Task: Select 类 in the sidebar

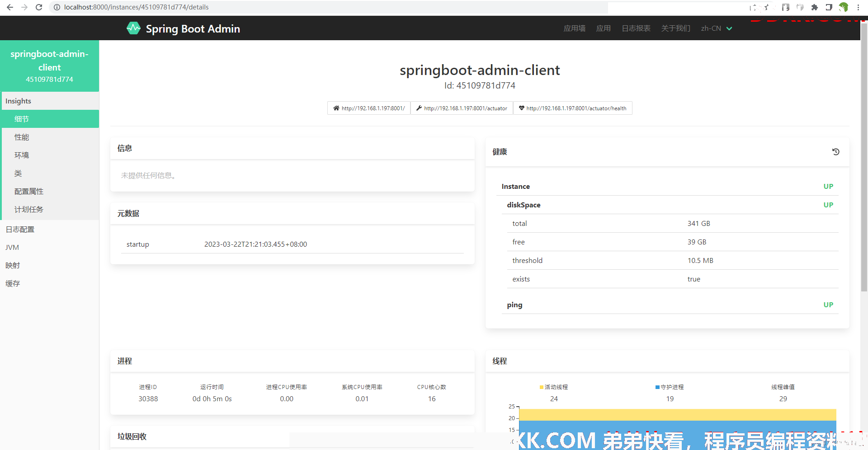Action: click(x=50, y=173)
